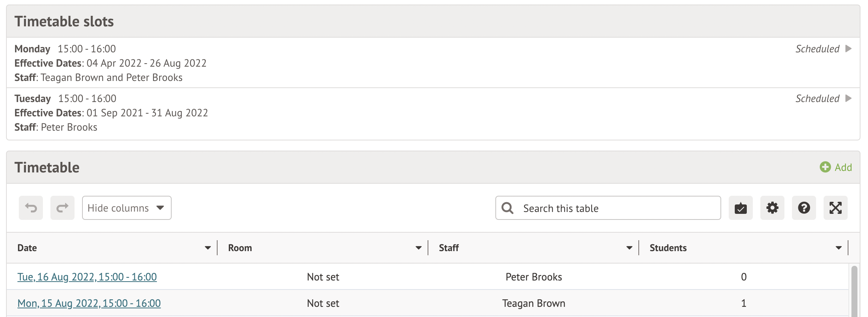Click the green plus Add icon
The height and width of the screenshot is (317, 868).
point(825,167)
